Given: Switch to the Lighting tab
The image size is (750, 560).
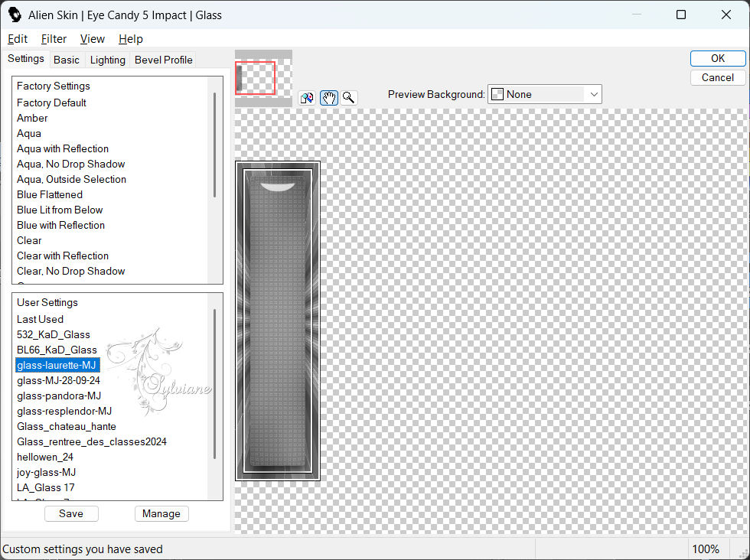Looking at the screenshot, I should [108, 60].
